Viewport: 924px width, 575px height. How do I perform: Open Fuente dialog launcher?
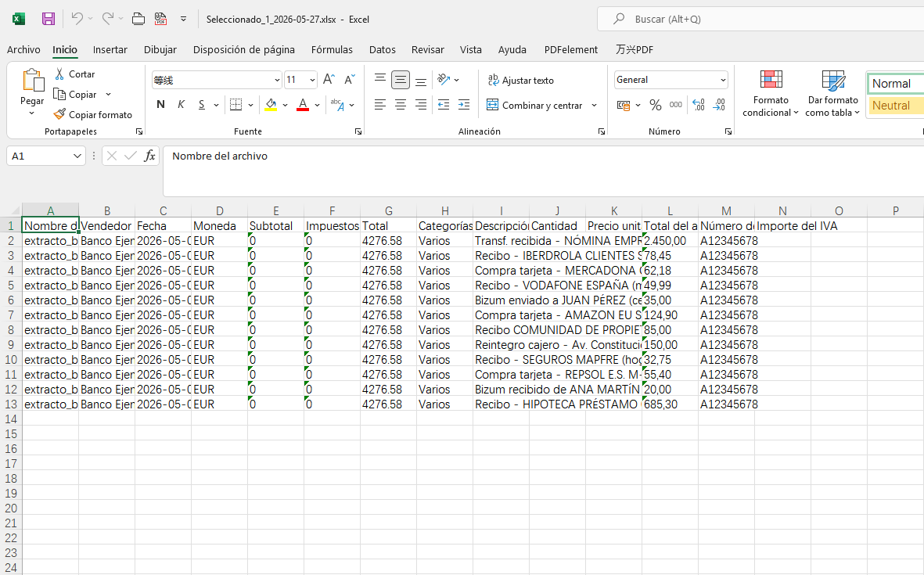pyautogui.click(x=358, y=131)
